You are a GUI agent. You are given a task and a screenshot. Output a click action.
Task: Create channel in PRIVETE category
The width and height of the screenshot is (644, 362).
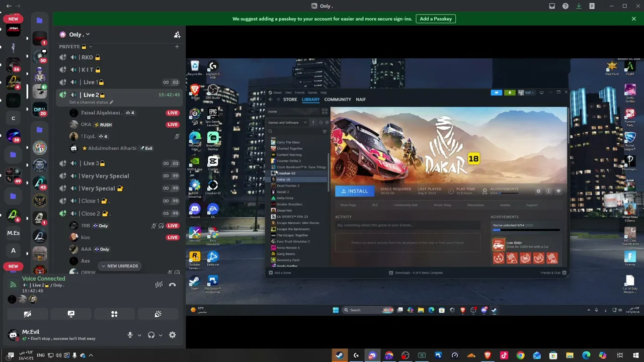[177, 47]
